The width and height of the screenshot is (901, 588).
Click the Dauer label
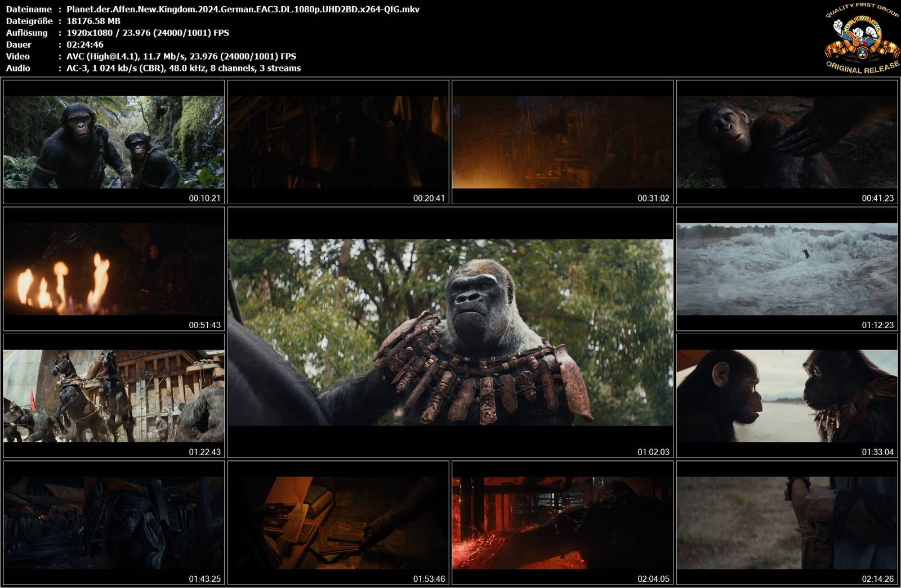(19, 44)
